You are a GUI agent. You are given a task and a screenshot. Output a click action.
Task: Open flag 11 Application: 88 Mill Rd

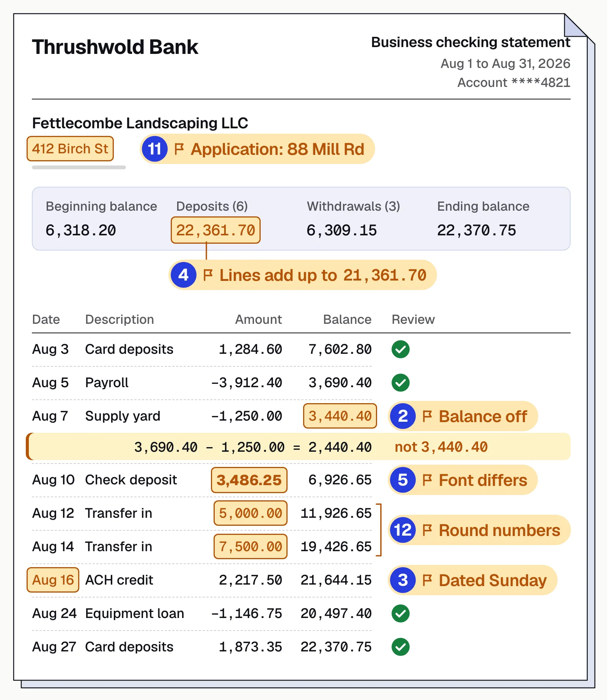coord(257,149)
